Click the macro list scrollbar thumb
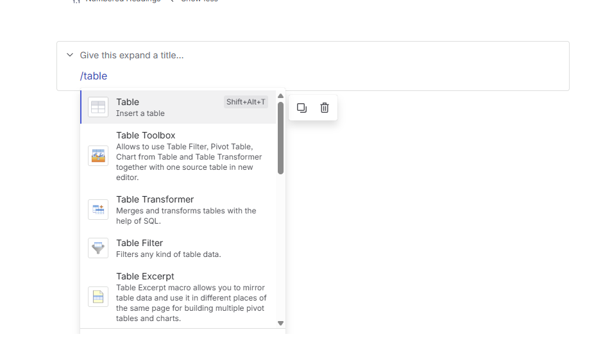The width and height of the screenshot is (612, 364). click(280, 138)
